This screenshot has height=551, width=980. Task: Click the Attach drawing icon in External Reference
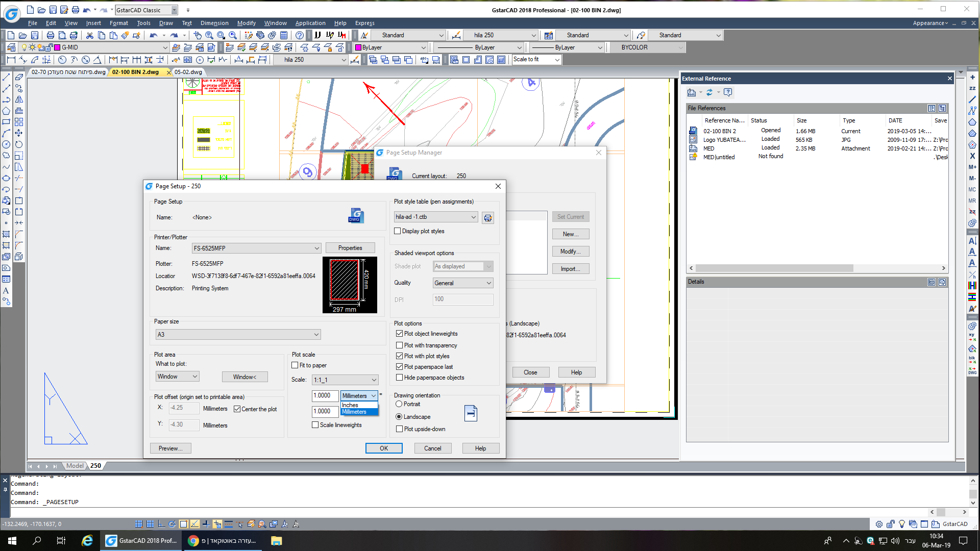(692, 92)
